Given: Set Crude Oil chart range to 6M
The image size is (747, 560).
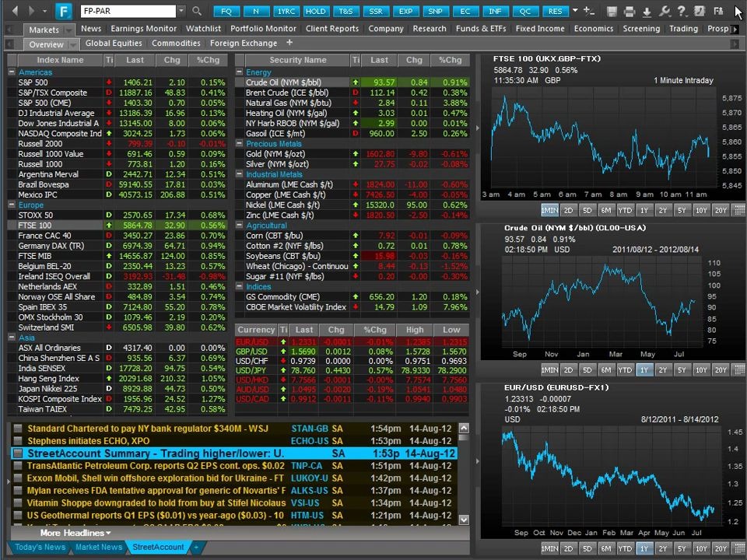Looking at the screenshot, I should coord(605,369).
